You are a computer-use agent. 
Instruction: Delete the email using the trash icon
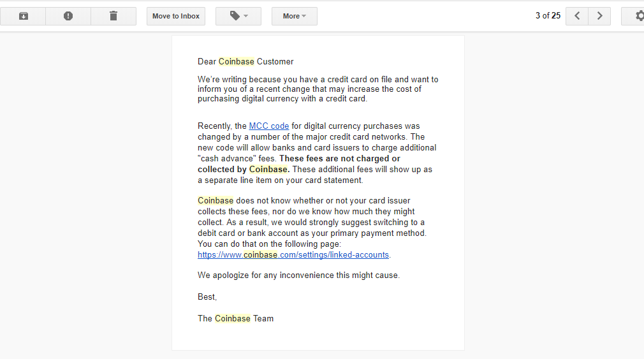[x=113, y=16]
